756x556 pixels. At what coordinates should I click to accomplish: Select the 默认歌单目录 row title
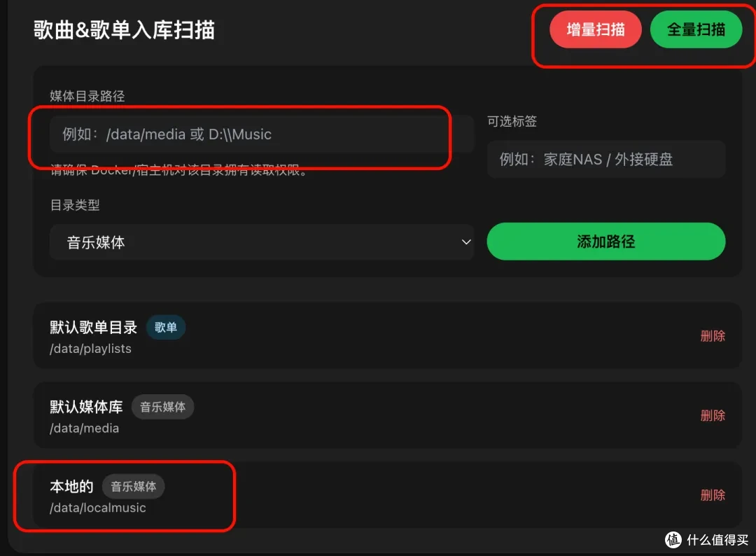pyautogui.click(x=94, y=328)
